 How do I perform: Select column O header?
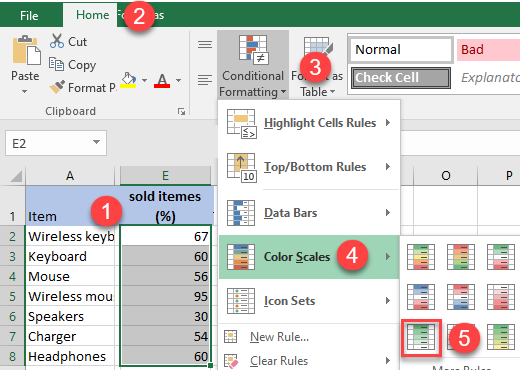446,176
